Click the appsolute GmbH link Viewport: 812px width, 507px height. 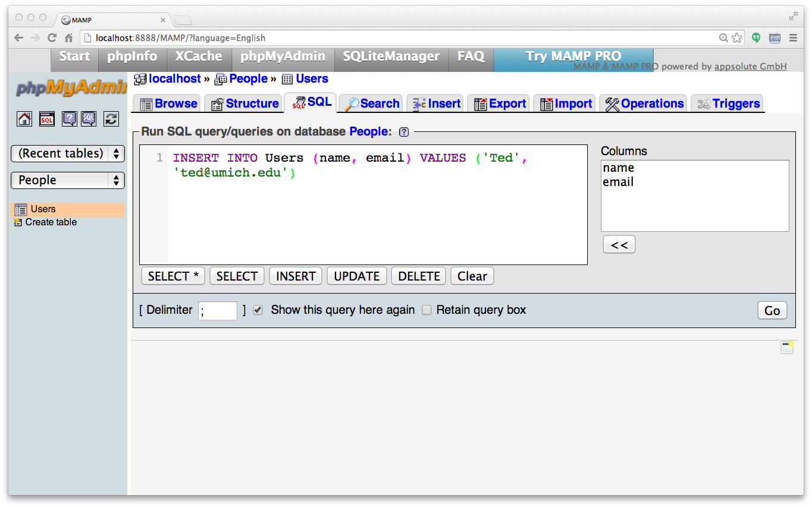[x=750, y=67]
